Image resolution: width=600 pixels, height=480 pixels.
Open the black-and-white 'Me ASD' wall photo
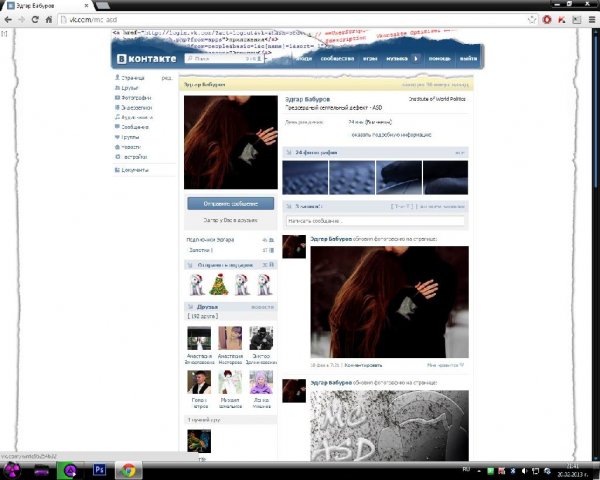(390, 426)
